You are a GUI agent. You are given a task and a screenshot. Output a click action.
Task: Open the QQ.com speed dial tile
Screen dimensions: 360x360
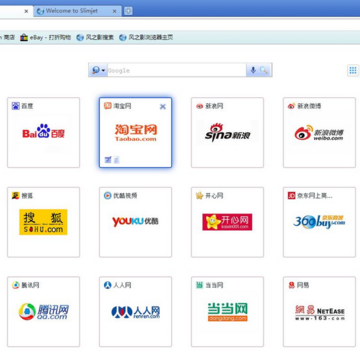pyautogui.click(x=44, y=312)
